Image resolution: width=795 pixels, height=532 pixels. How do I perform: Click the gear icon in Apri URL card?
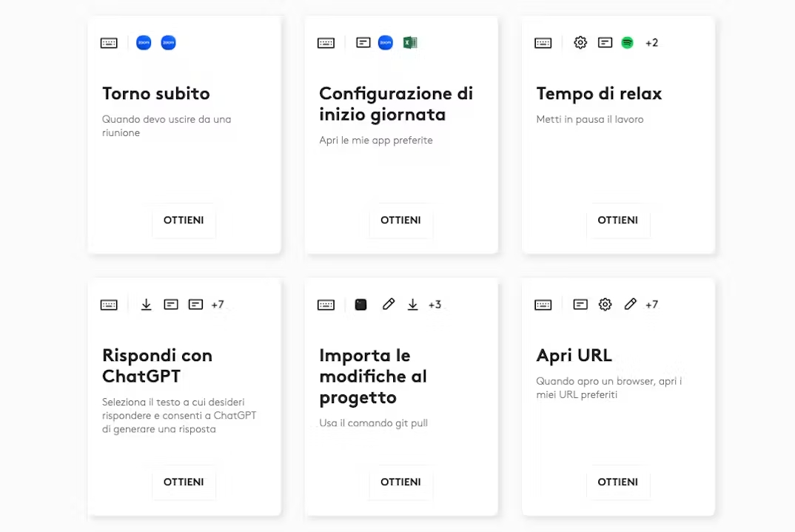coord(606,305)
